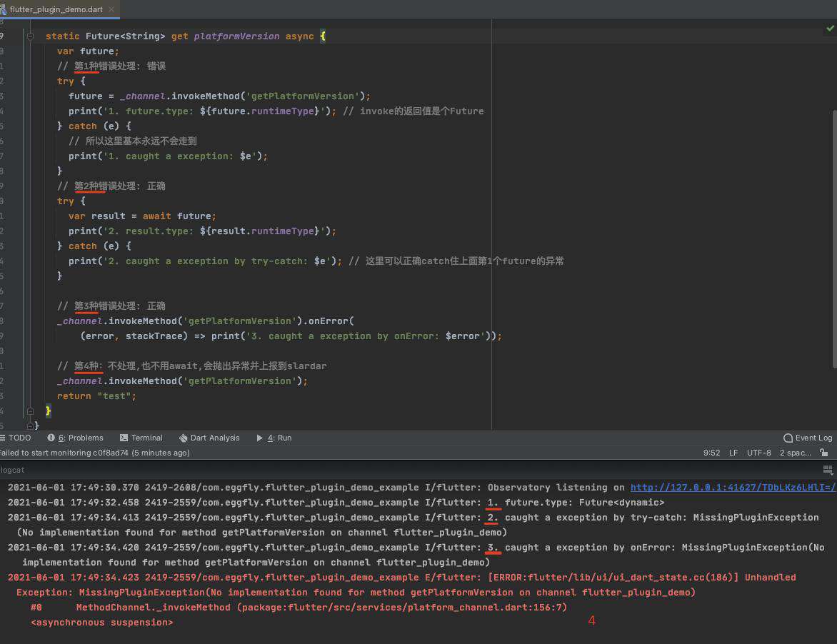Click the '第3种错误处理' comment line

tap(111, 306)
